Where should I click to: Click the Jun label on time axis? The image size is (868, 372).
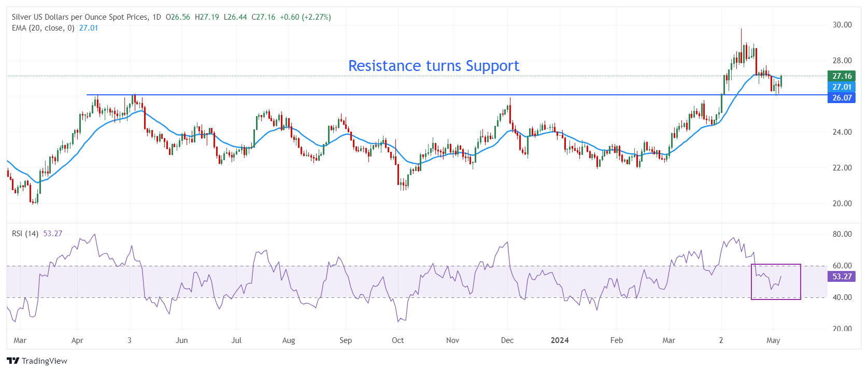[181, 340]
